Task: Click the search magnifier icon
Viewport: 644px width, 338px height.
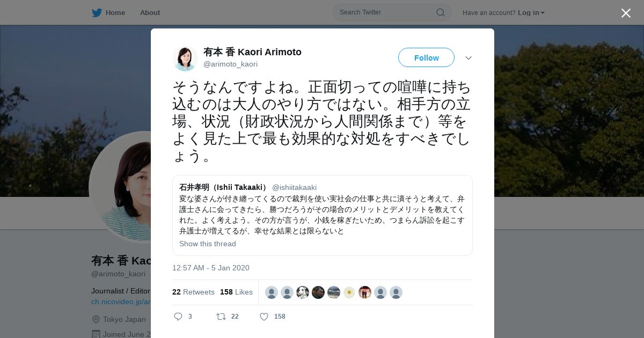Action: click(440, 12)
